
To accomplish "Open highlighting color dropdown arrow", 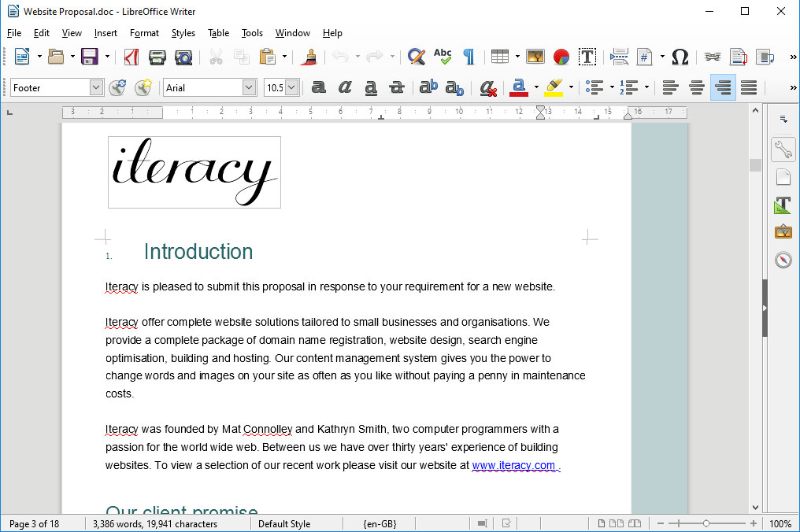I will [x=571, y=87].
